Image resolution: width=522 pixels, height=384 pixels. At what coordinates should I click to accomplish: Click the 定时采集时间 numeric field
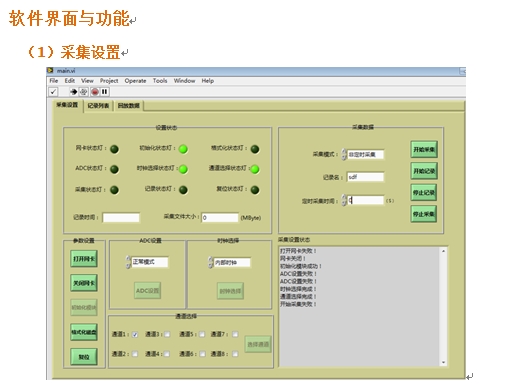(366, 200)
